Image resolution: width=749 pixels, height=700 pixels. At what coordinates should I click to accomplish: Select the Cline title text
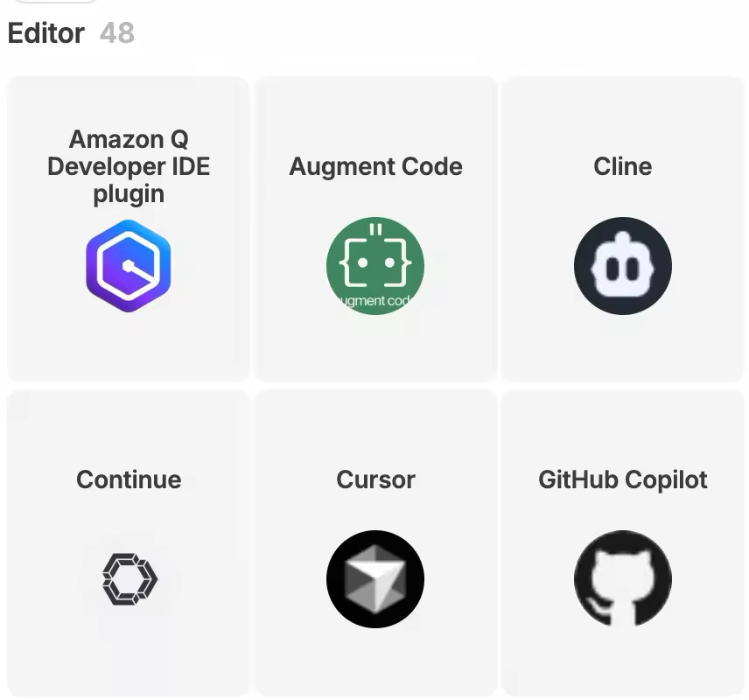point(623,166)
